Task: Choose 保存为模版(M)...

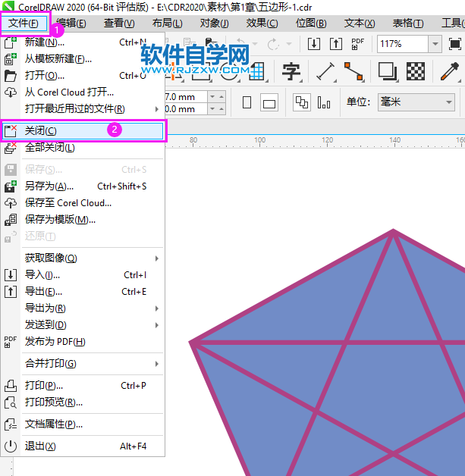Action: [83, 220]
